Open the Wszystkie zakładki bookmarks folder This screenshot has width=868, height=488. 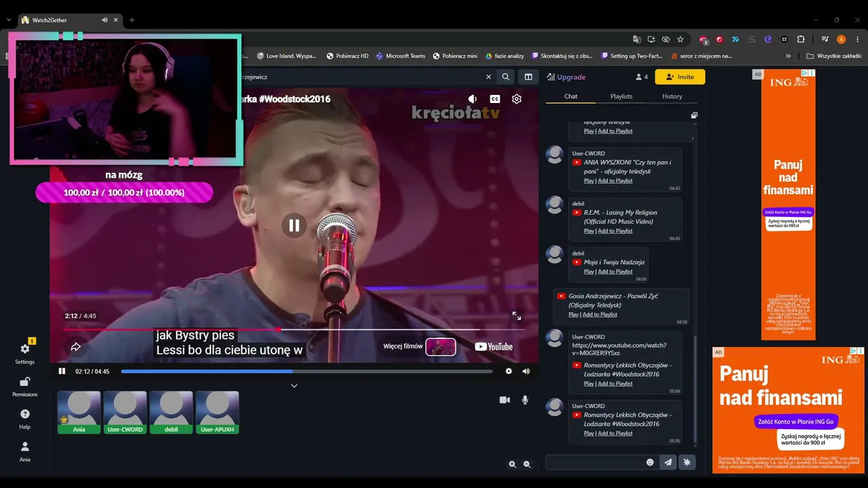pyautogui.click(x=834, y=56)
